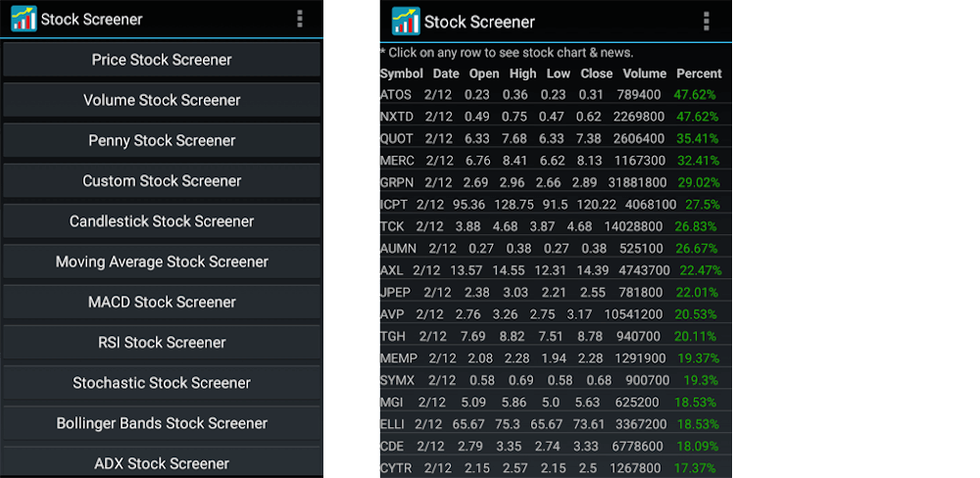Open RSI Stock Screener
This screenshot has width=980, height=478.
(x=162, y=343)
